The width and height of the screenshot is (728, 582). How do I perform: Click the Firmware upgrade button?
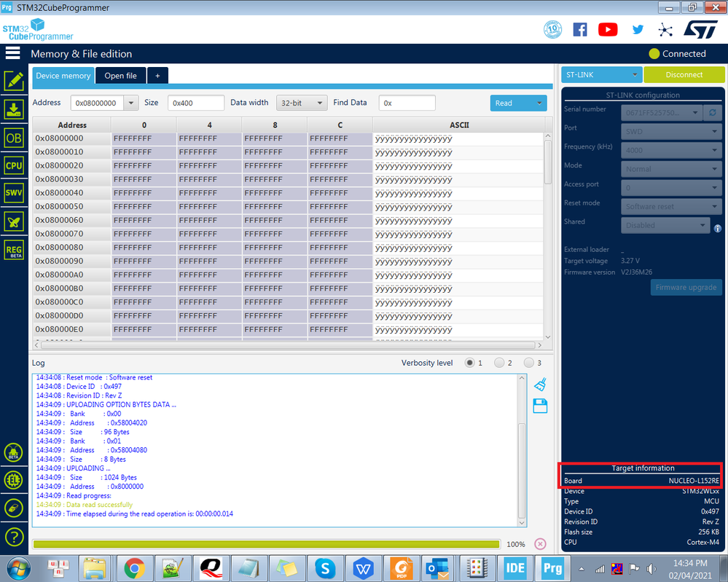click(x=686, y=287)
